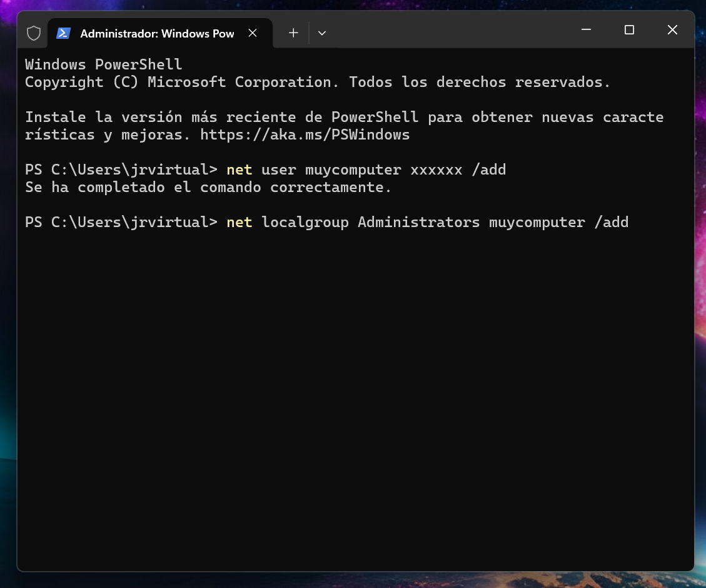Click the admin shield icon in title bar
This screenshot has width=706, height=588.
[x=33, y=33]
